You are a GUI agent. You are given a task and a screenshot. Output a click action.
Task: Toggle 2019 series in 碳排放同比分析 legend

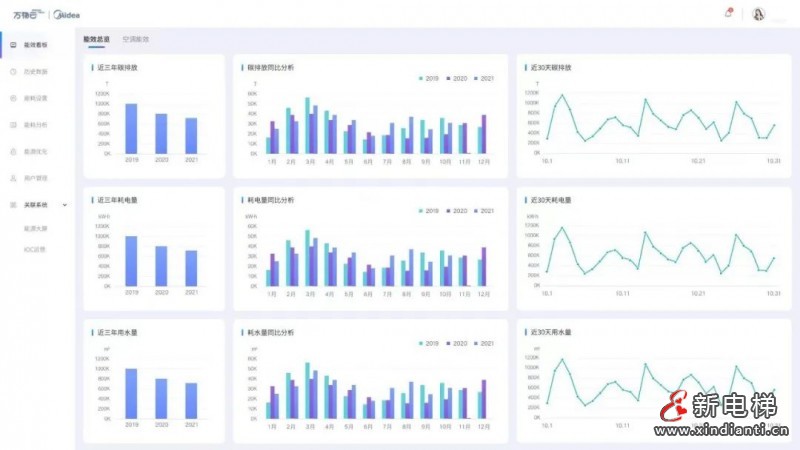pyautogui.click(x=429, y=77)
